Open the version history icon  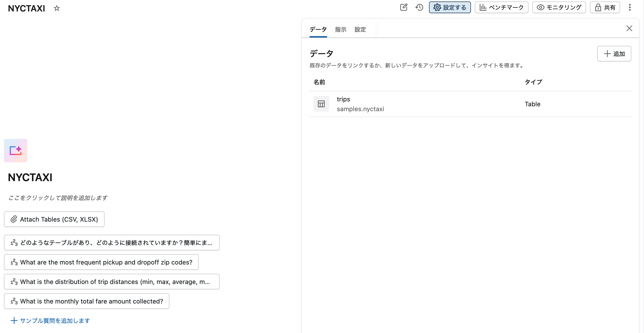point(420,8)
